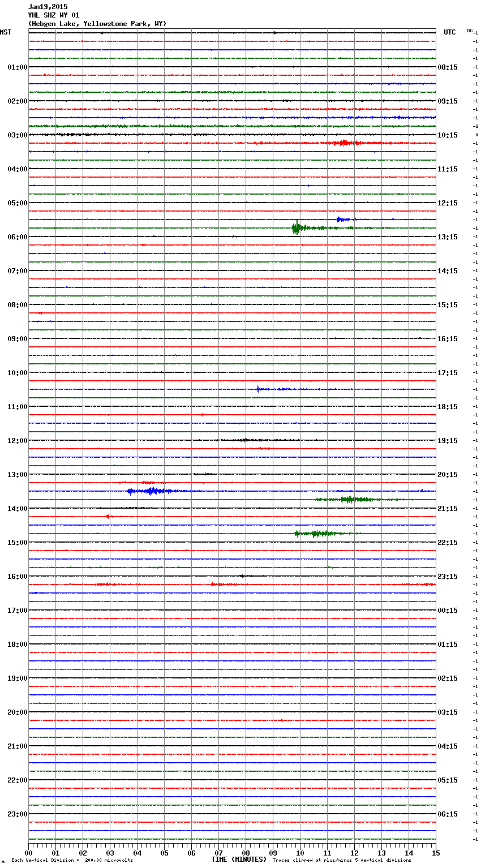Click the blue spike on the 10:30 trace
The width and height of the screenshot is (481, 868).
[258, 389]
